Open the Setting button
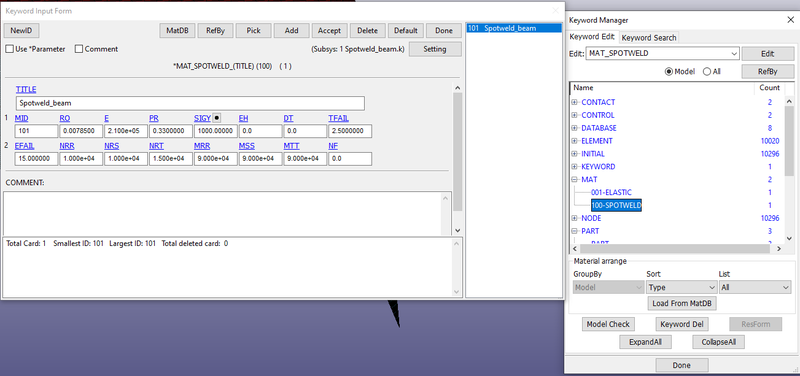The image size is (800, 376). click(435, 49)
